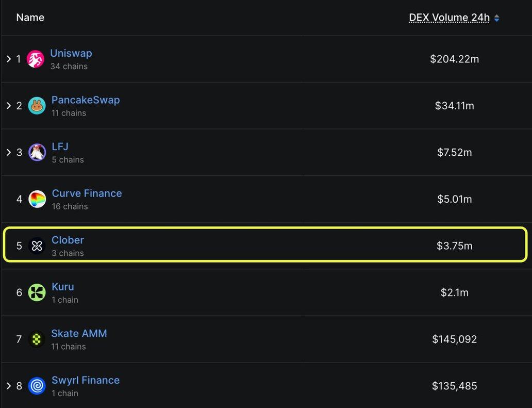This screenshot has height=408, width=532.
Task: Expand the PancakeSwap row chevron
Action: pos(9,106)
